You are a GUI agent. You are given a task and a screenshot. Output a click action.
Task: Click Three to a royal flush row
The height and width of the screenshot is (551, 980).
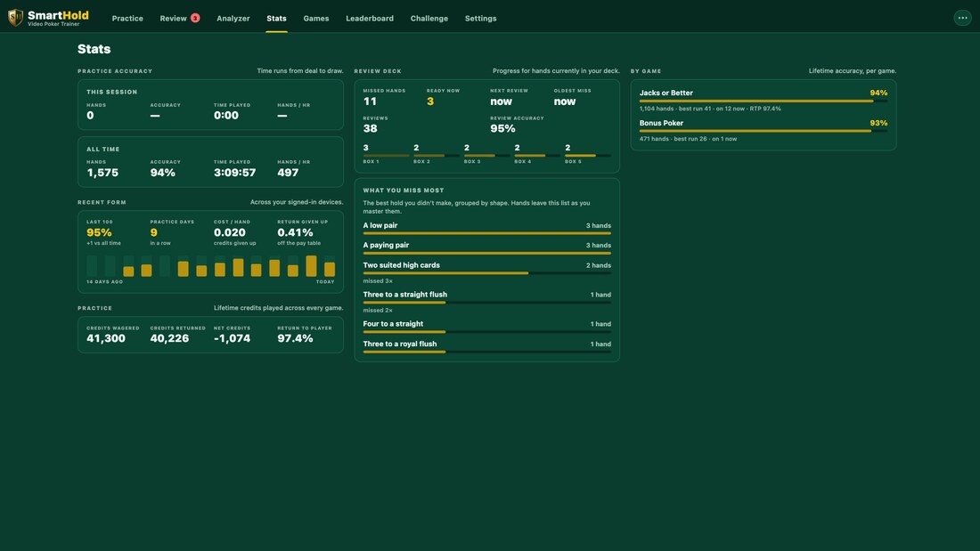click(x=486, y=347)
